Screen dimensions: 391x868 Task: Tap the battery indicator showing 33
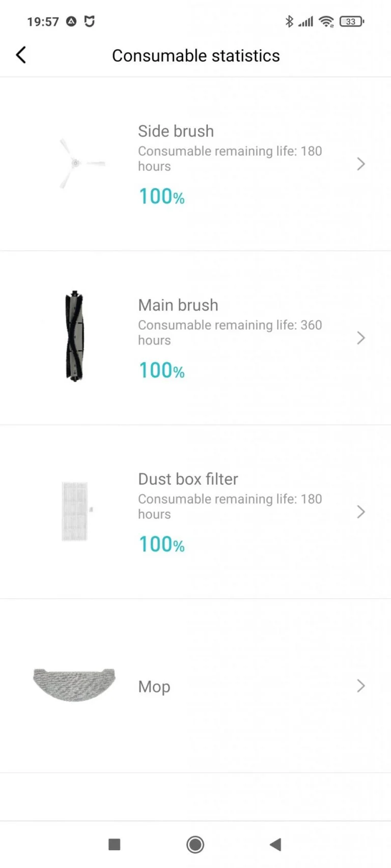click(352, 21)
